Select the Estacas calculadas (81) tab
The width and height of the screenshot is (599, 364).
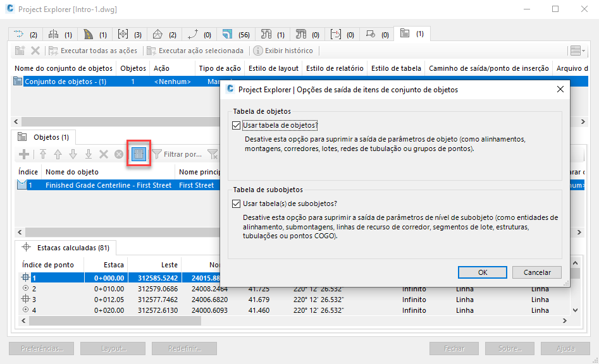pyautogui.click(x=65, y=248)
